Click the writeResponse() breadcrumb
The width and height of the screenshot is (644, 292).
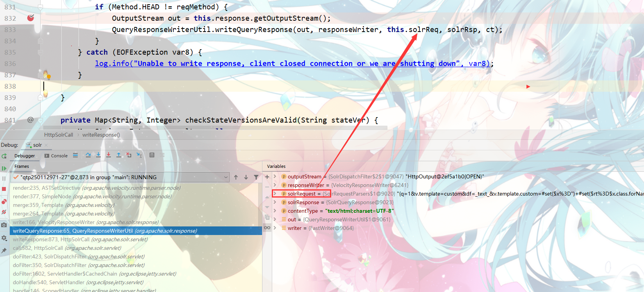[x=101, y=135]
